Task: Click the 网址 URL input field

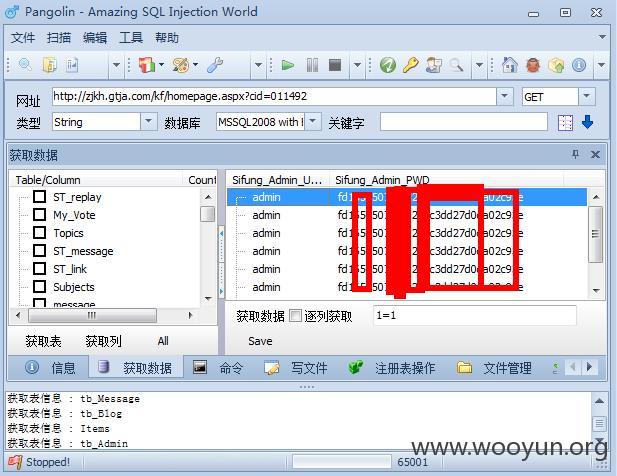Action: pyautogui.click(x=274, y=96)
